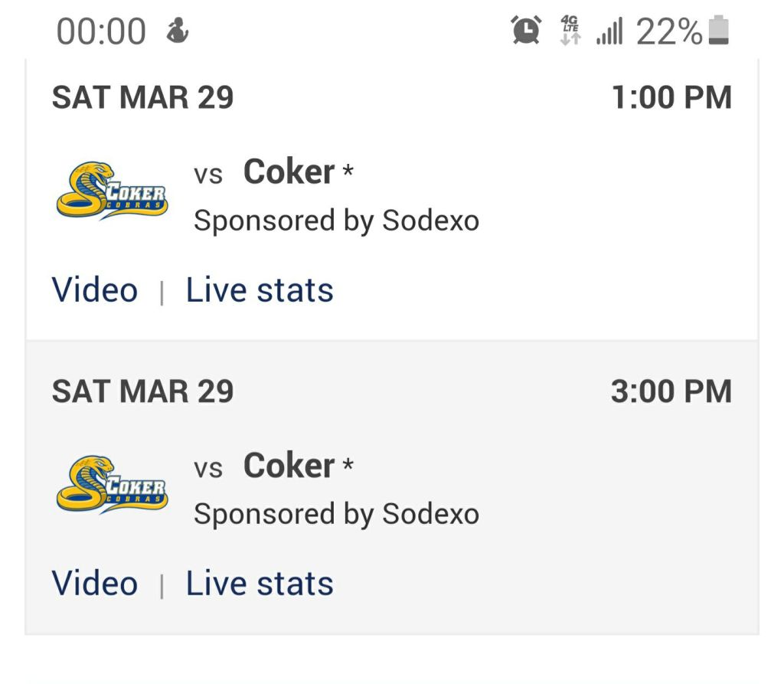This screenshot has width=784, height=684.
Task: Open Live stats for 3:00 PM game
Action: click(x=260, y=584)
